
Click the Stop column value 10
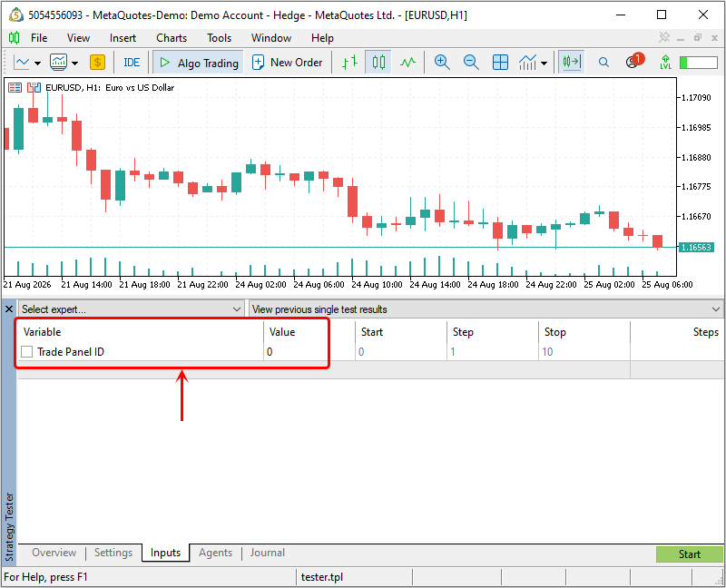pos(584,352)
